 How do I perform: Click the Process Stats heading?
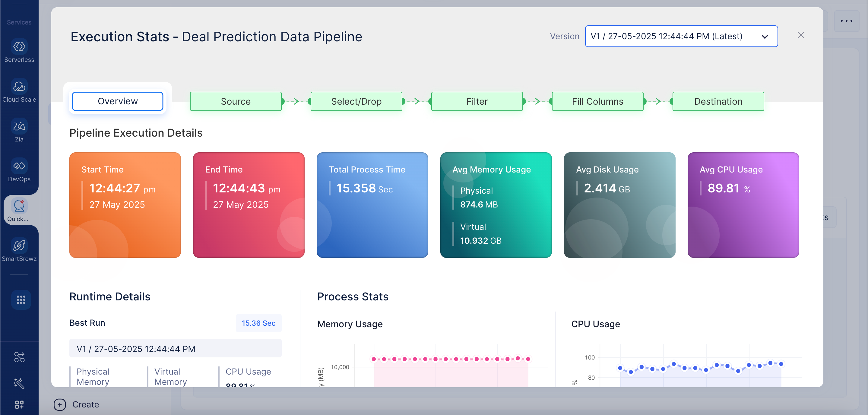(x=353, y=296)
